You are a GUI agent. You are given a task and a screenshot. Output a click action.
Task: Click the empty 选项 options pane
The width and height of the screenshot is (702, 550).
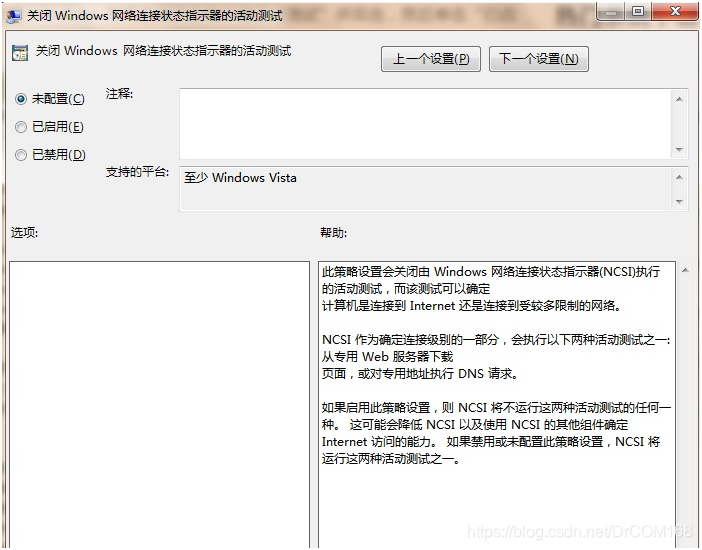click(159, 404)
